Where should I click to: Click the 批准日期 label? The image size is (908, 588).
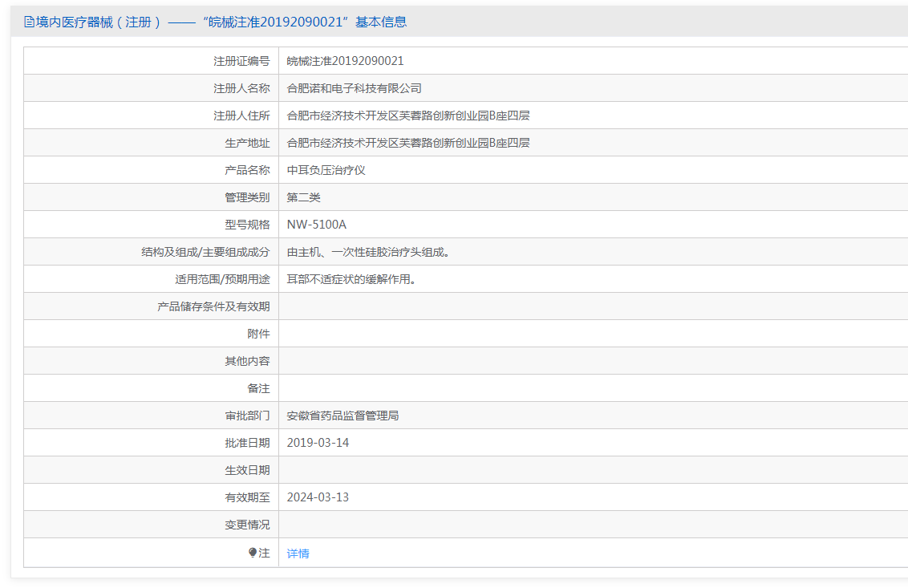pyautogui.click(x=247, y=443)
